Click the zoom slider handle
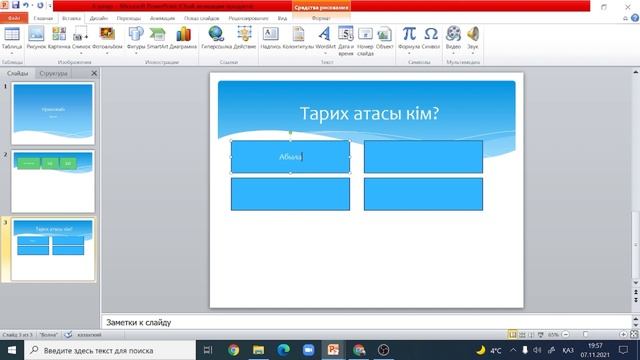 pyautogui.click(x=585, y=335)
